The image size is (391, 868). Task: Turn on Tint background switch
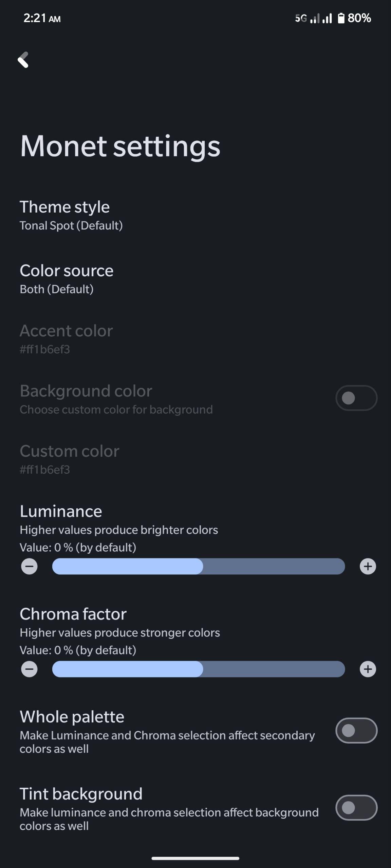point(356,808)
